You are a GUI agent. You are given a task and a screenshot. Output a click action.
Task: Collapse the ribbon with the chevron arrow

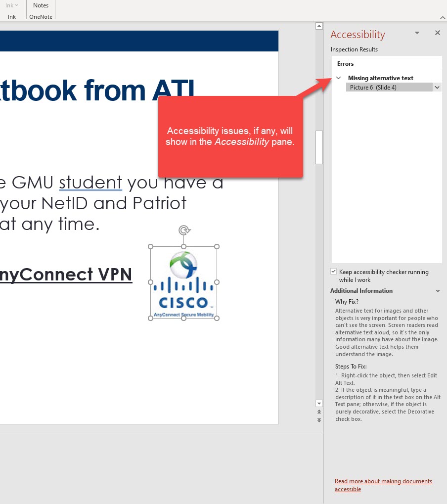pos(443,17)
